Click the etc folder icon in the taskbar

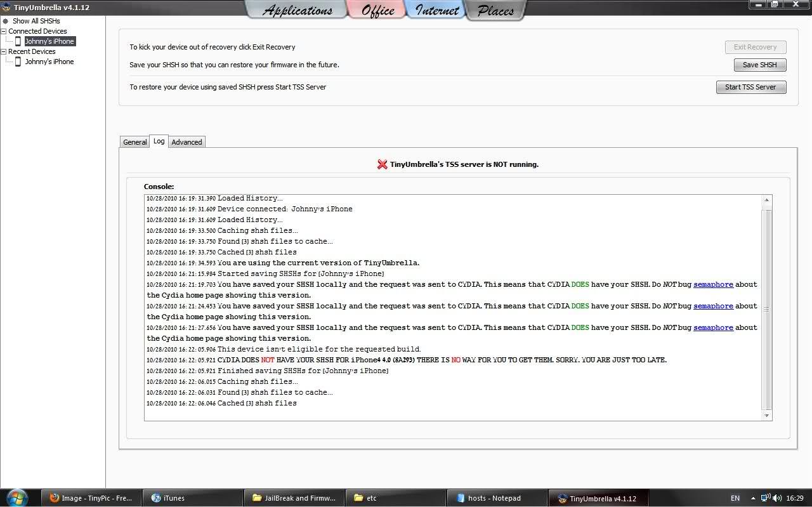(358, 498)
